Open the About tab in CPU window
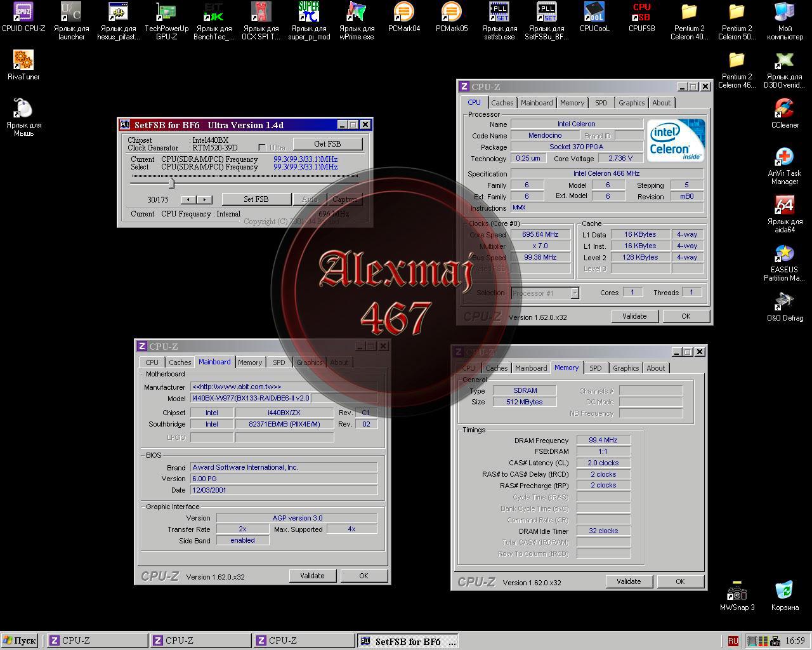This screenshot has height=650, width=812. pyautogui.click(x=661, y=103)
